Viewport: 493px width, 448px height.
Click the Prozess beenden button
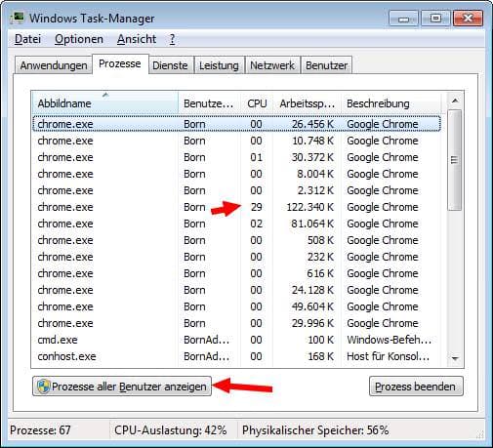coord(416,387)
